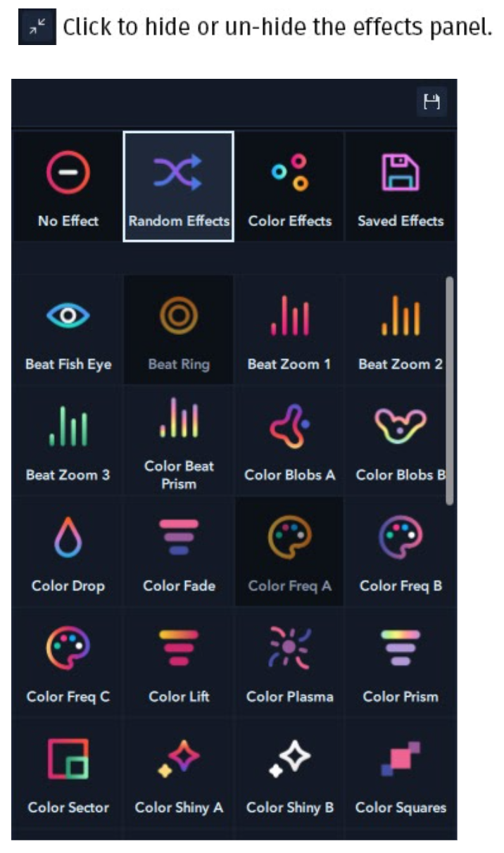Click the hide effects panel collapse icon
504x853 pixels.
point(37,27)
